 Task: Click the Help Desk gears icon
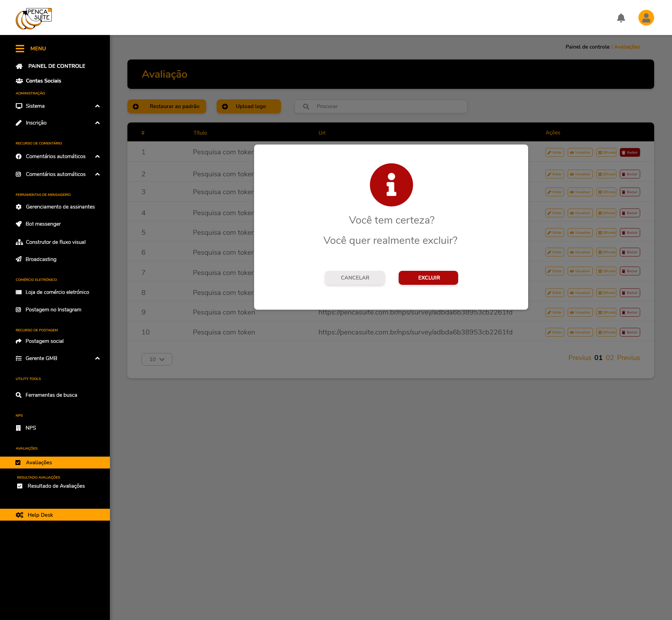point(20,515)
